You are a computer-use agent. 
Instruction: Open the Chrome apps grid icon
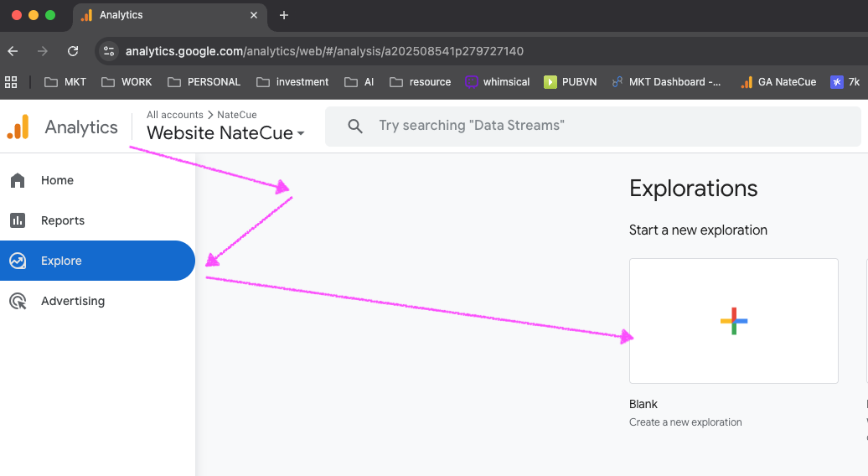click(x=11, y=82)
